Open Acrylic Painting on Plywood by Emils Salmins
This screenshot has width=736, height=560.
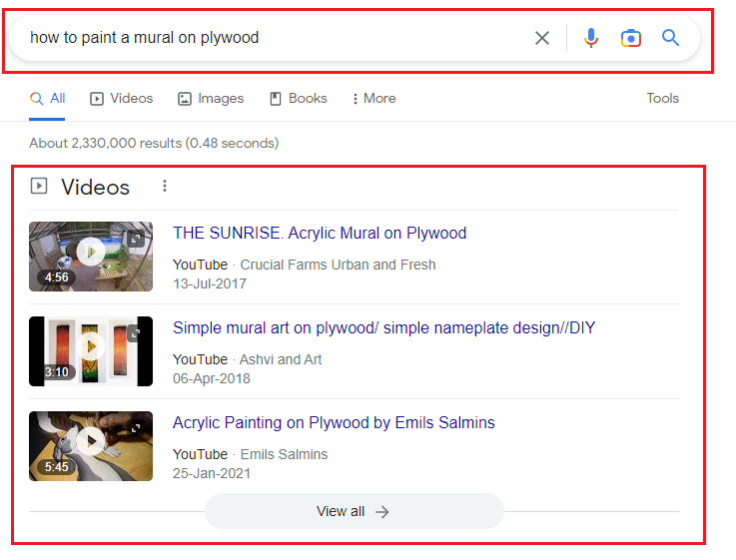334,422
